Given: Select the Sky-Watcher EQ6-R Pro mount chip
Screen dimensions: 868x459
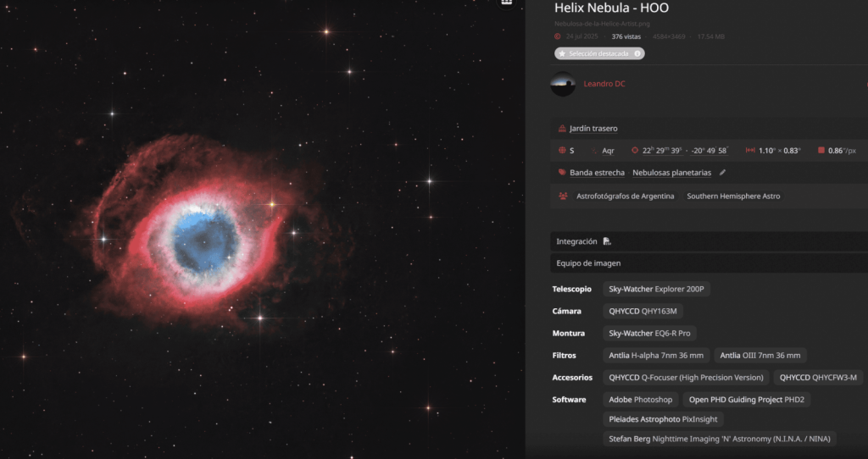Looking at the screenshot, I should point(649,333).
